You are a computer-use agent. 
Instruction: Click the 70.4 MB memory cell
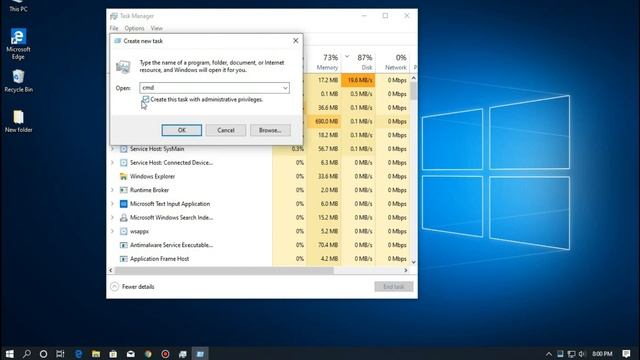(x=324, y=245)
